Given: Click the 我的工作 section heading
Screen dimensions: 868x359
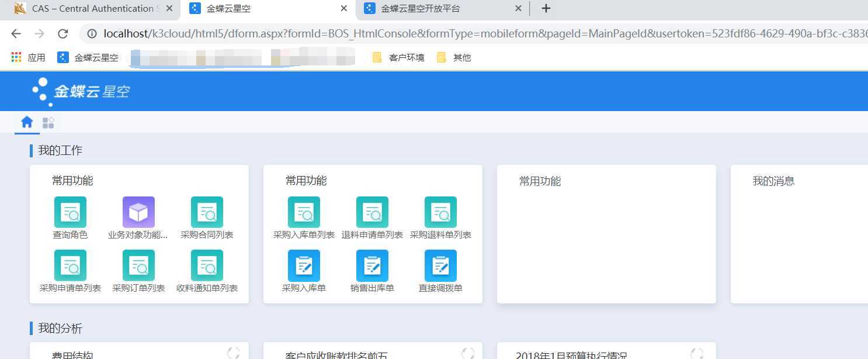Looking at the screenshot, I should (x=60, y=150).
